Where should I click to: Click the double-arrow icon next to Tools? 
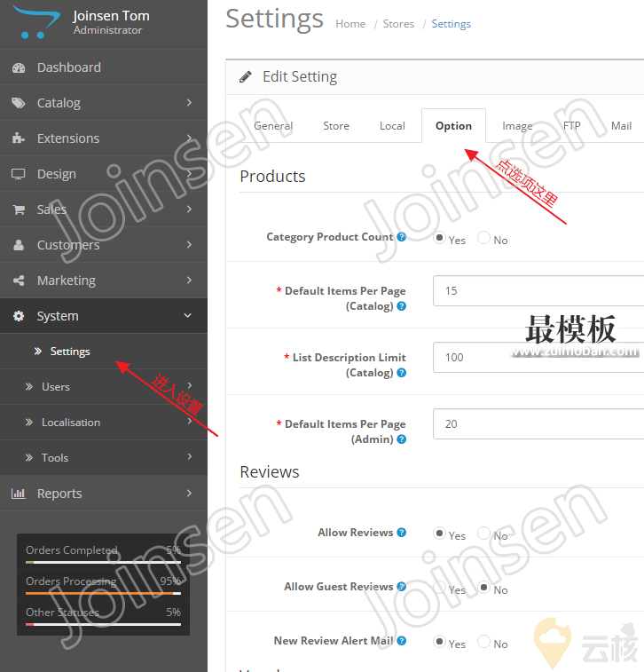(x=29, y=458)
